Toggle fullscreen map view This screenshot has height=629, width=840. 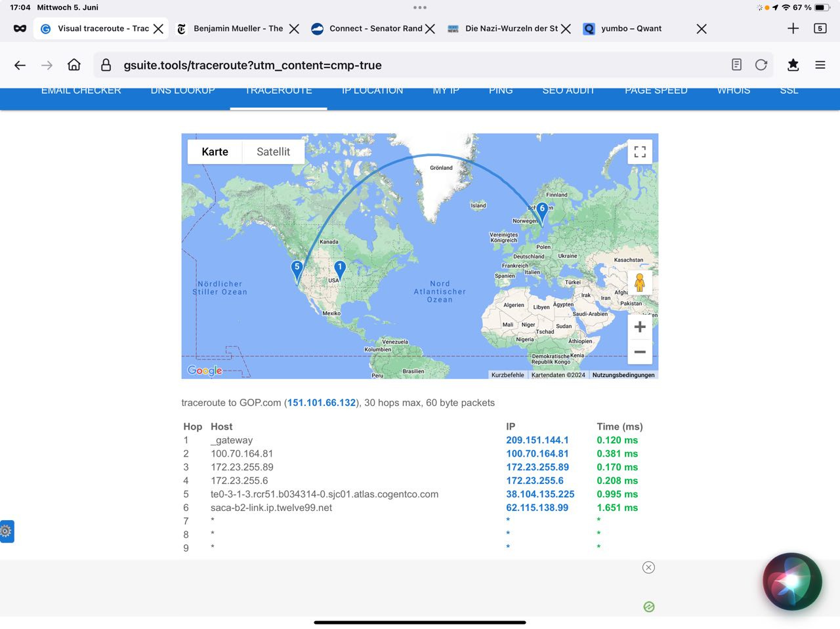640,152
